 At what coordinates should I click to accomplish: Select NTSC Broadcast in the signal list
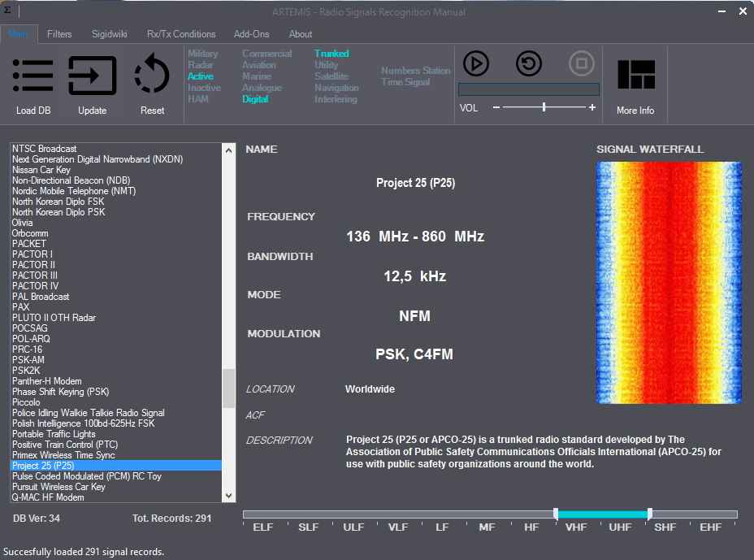116,149
